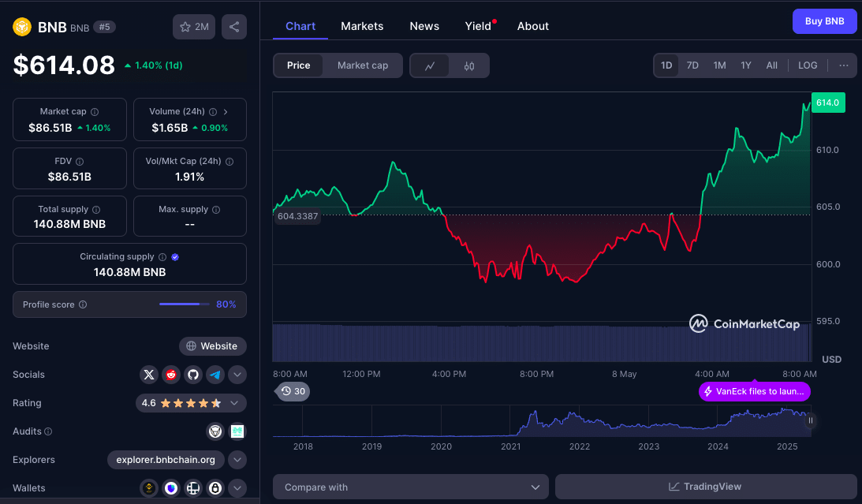Show Vol/Mkt Cap (24h) info icon

click(x=229, y=162)
